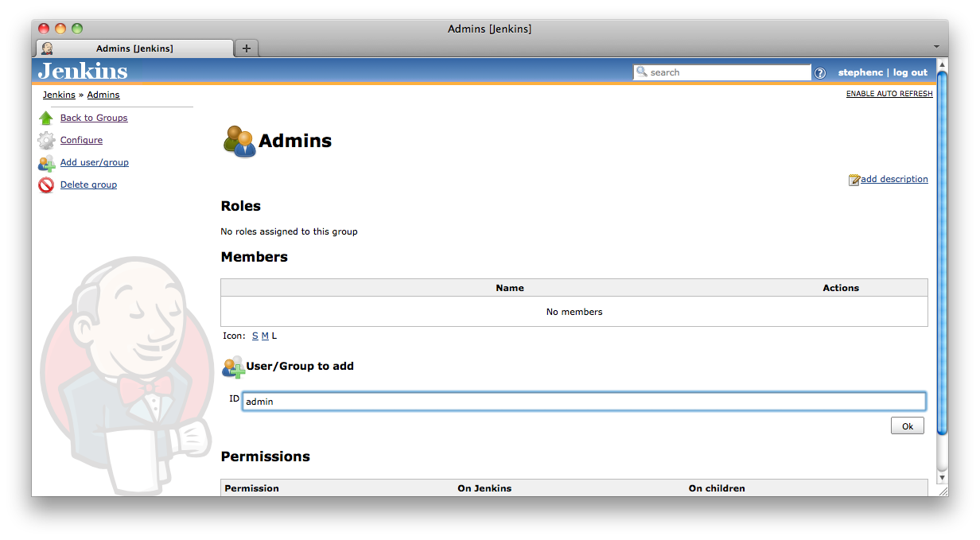Click the green zoom window button
Image resolution: width=980 pixels, height=540 pixels.
tap(77, 29)
